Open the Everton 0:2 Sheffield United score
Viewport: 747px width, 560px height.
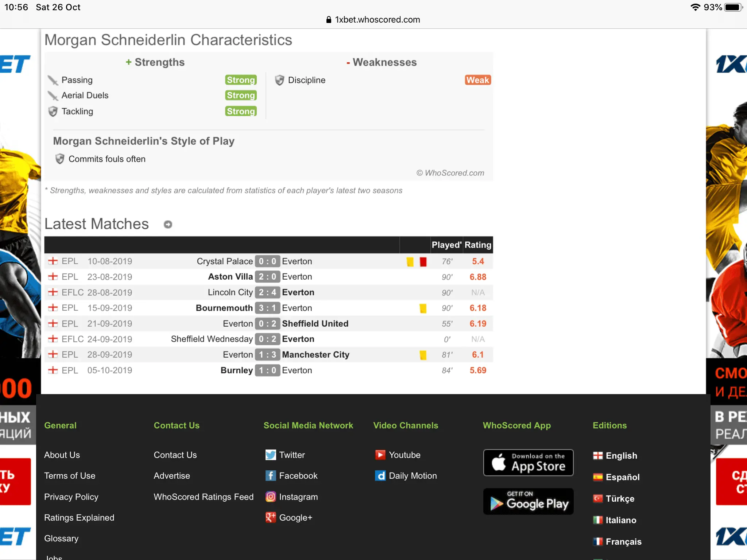(x=267, y=324)
